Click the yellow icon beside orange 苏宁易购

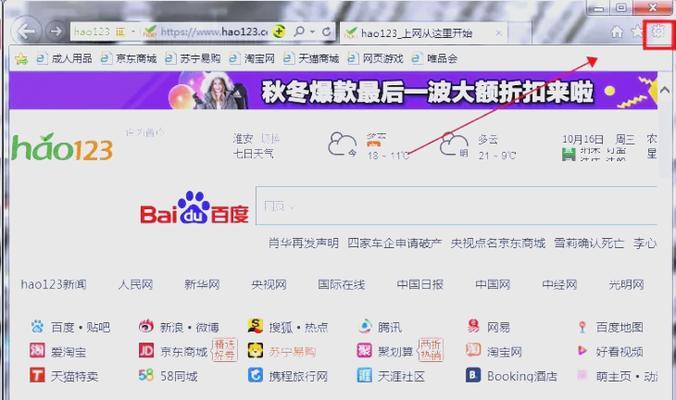pyautogui.click(x=255, y=350)
